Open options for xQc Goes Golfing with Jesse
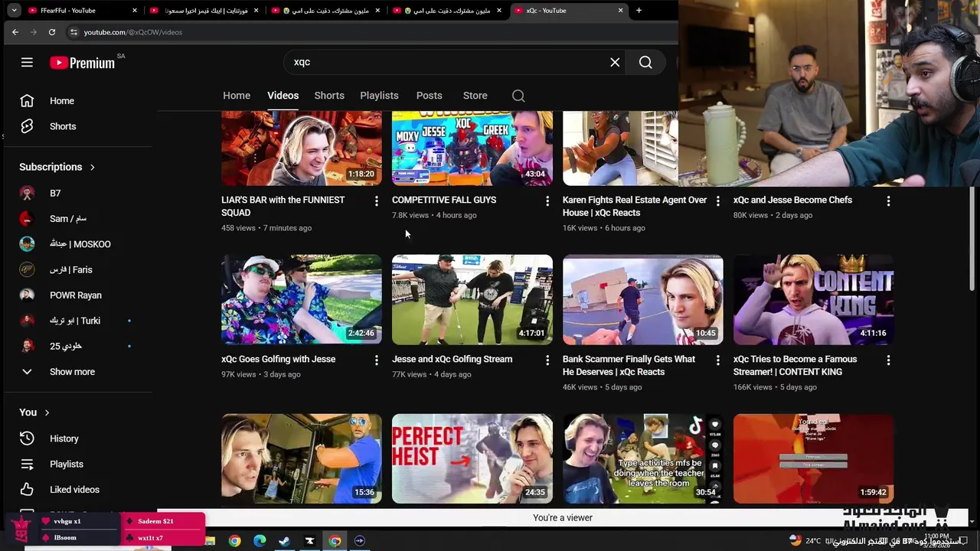Image resolution: width=980 pixels, height=551 pixels. [376, 360]
